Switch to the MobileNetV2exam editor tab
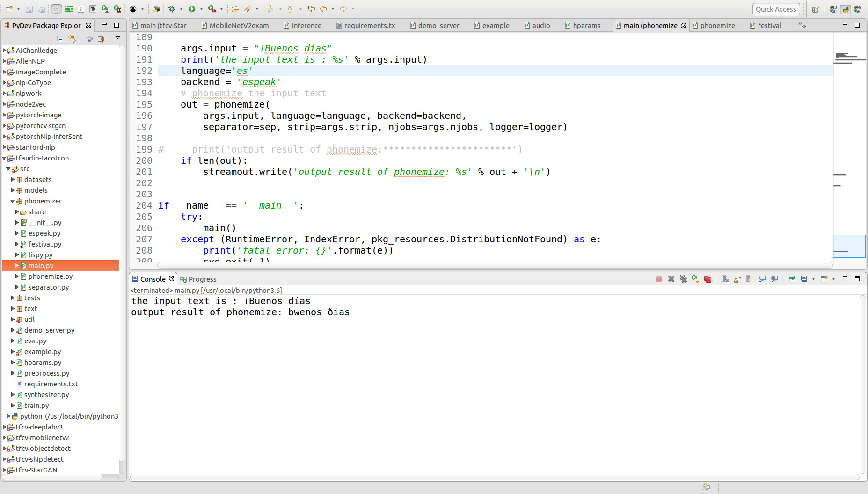The width and height of the screenshot is (868, 494). (x=235, y=26)
